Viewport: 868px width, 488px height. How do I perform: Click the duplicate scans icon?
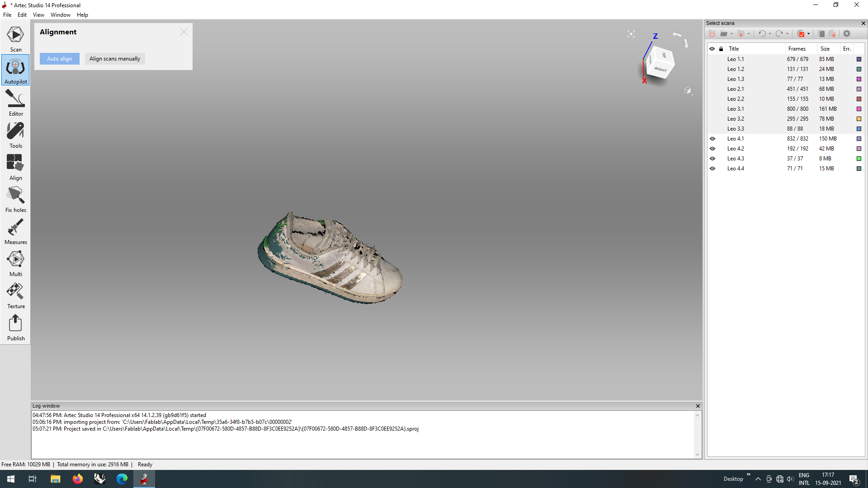(821, 34)
